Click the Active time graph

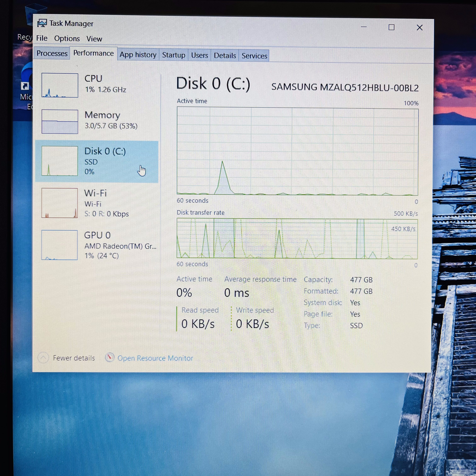coord(297,151)
